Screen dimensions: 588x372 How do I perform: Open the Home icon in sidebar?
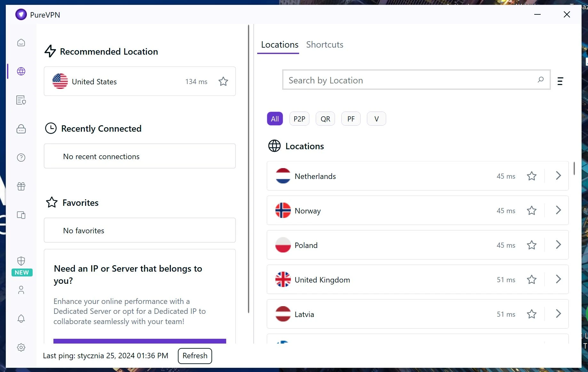point(21,43)
